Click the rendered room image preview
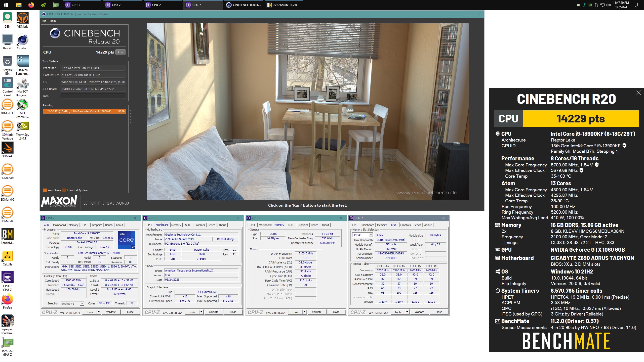The width and height of the screenshot is (644, 362). click(x=307, y=112)
